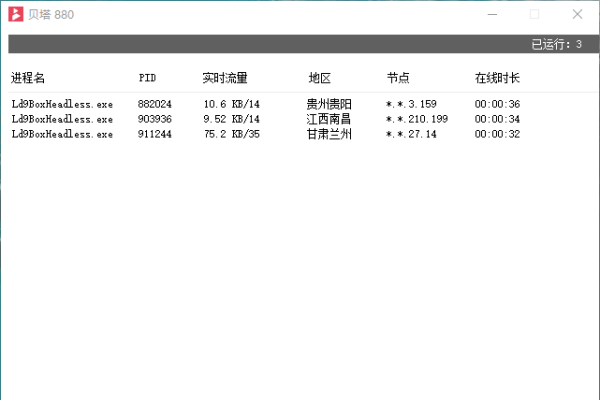The height and width of the screenshot is (400, 600).
Task: Close the 贝塔 880 window
Action: [x=578, y=14]
